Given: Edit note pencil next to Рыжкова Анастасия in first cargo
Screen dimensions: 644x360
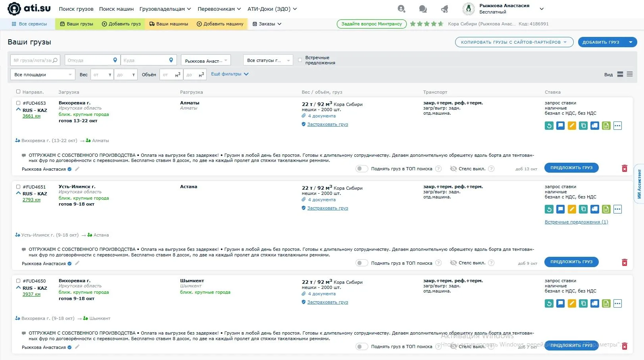Looking at the screenshot, I should coord(77,169).
